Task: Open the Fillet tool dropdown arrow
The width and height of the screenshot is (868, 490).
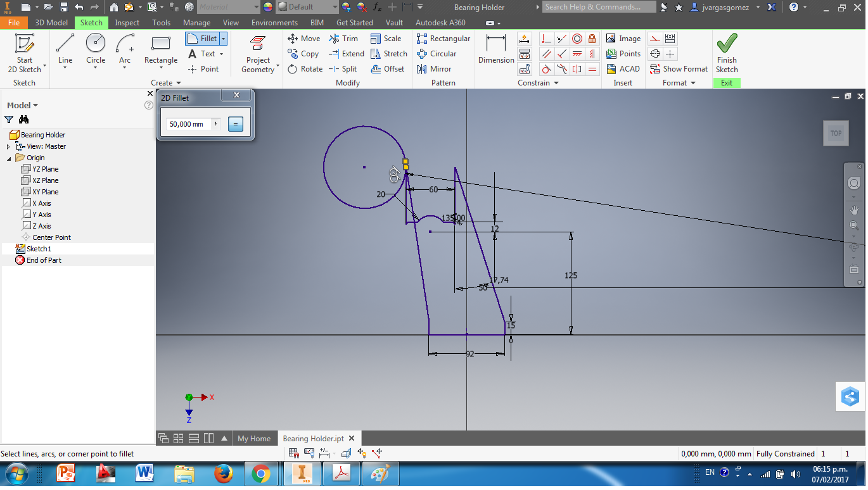Action: tap(222, 38)
